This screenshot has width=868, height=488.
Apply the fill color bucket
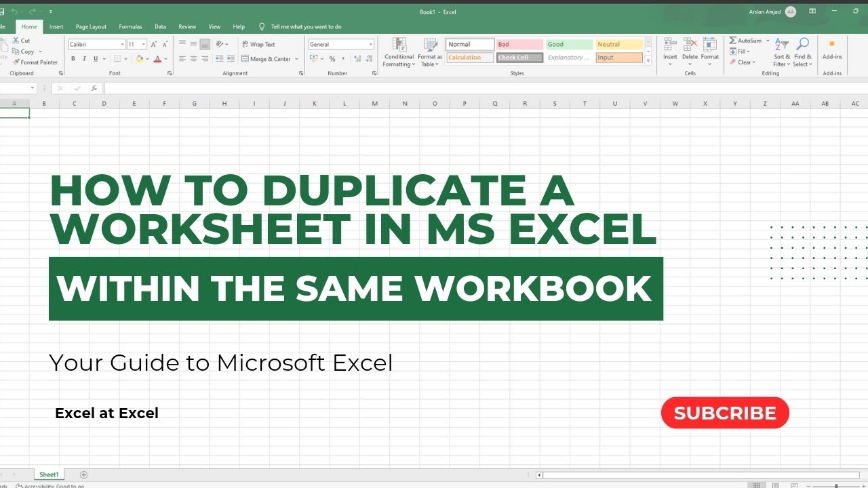[x=139, y=59]
